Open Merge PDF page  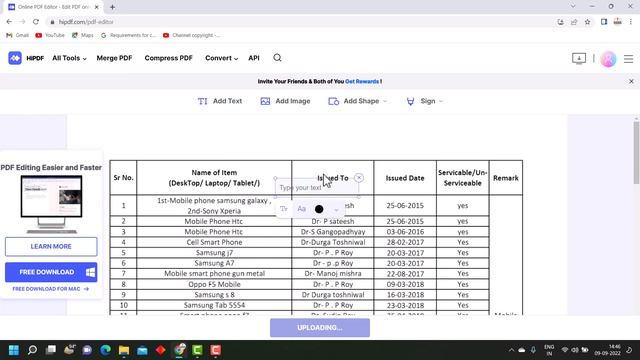(x=114, y=58)
